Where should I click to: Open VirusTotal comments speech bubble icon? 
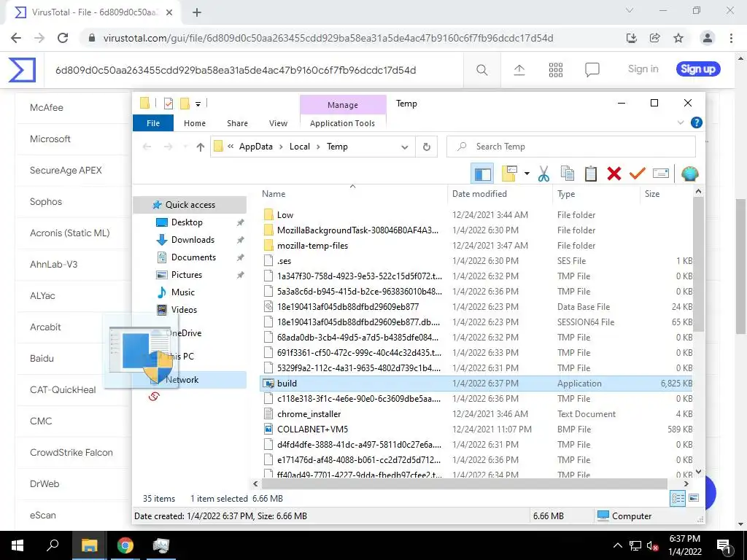(592, 70)
